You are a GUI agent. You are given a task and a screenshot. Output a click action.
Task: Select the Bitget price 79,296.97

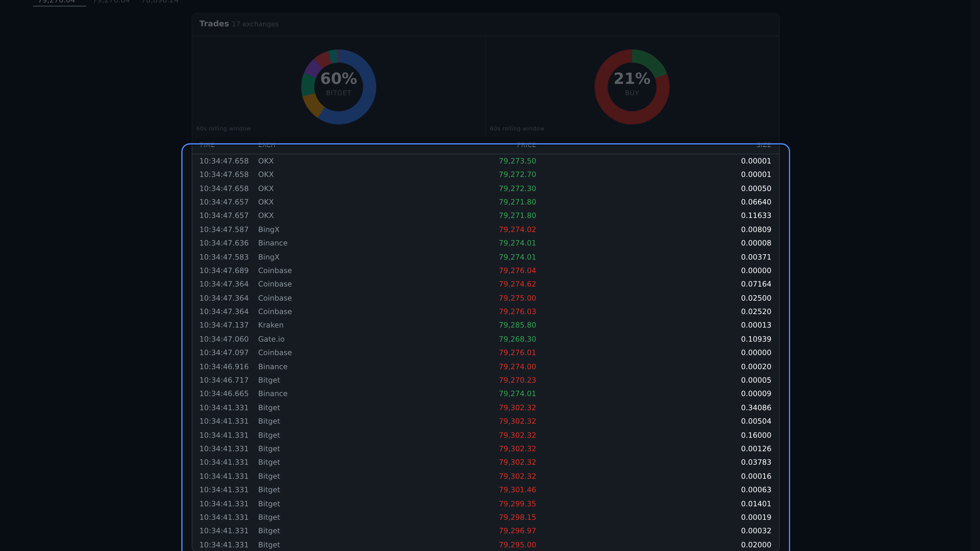coord(517,531)
